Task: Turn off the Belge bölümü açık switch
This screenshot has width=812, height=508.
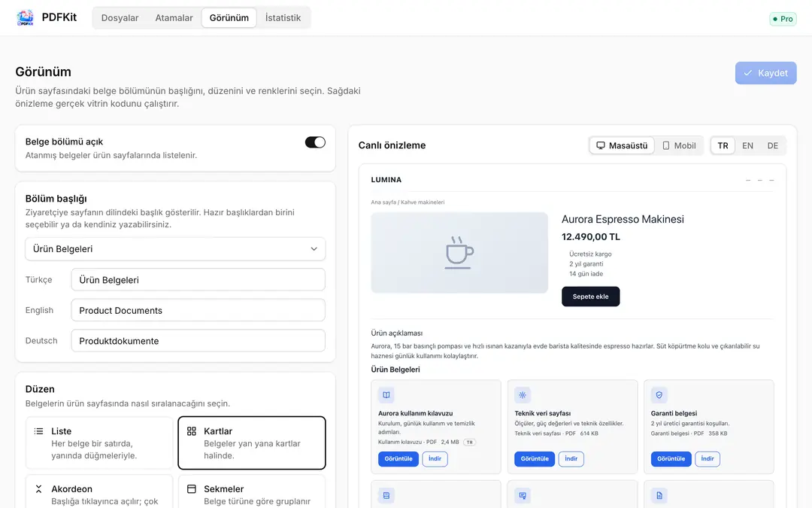Action: (315, 142)
